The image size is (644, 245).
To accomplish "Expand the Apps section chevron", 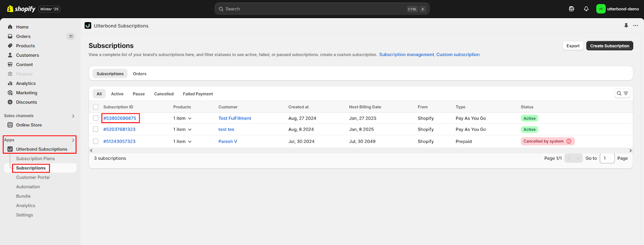I will 73,140.
